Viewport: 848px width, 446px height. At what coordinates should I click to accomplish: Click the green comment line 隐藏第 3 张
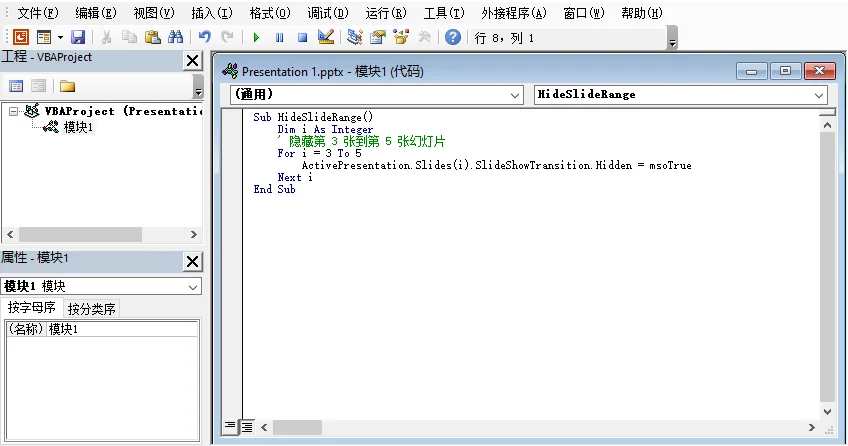tap(361, 142)
